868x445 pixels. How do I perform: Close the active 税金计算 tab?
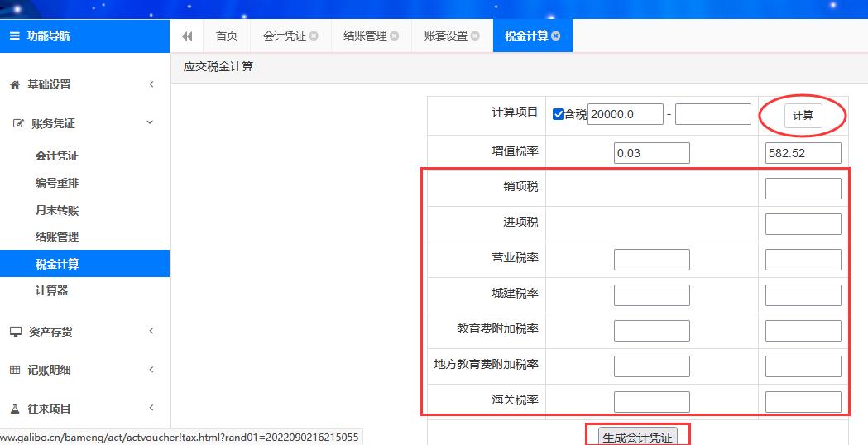556,36
